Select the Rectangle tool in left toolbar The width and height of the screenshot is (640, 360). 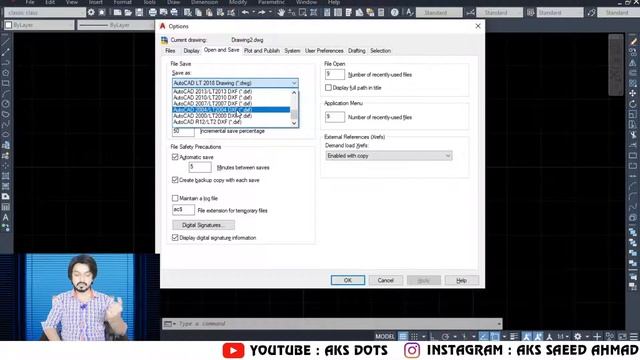tap(6, 83)
